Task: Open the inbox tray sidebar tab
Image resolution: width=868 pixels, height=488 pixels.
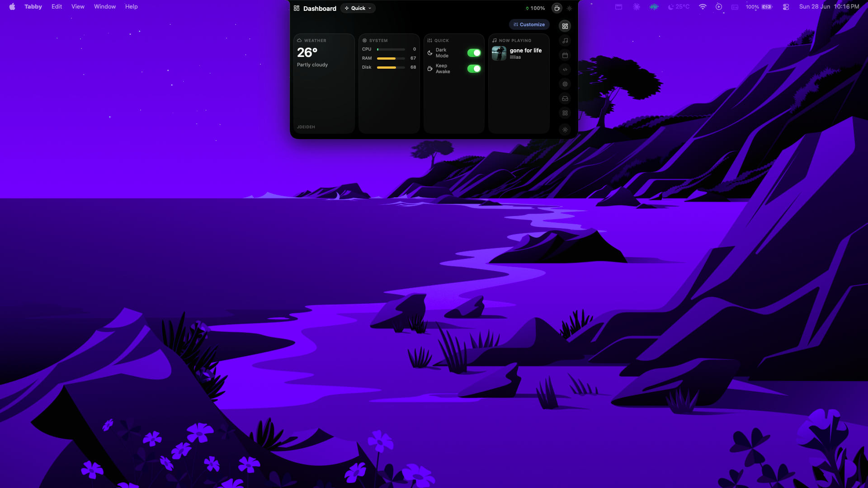Action: point(565,99)
